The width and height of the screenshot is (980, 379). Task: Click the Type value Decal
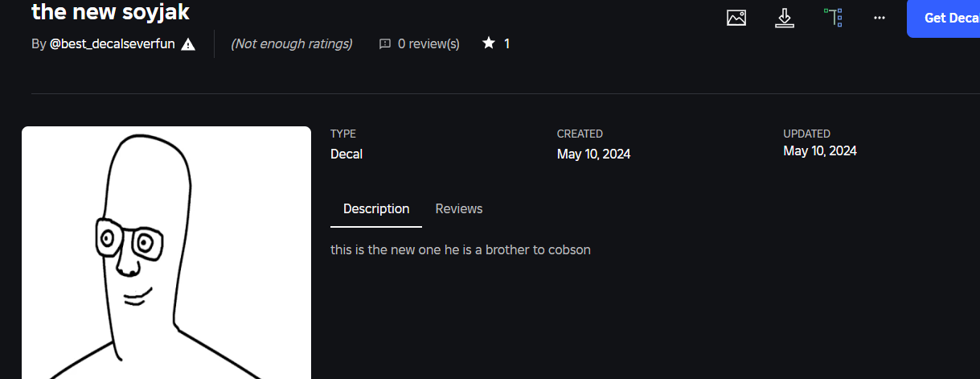pyautogui.click(x=346, y=154)
